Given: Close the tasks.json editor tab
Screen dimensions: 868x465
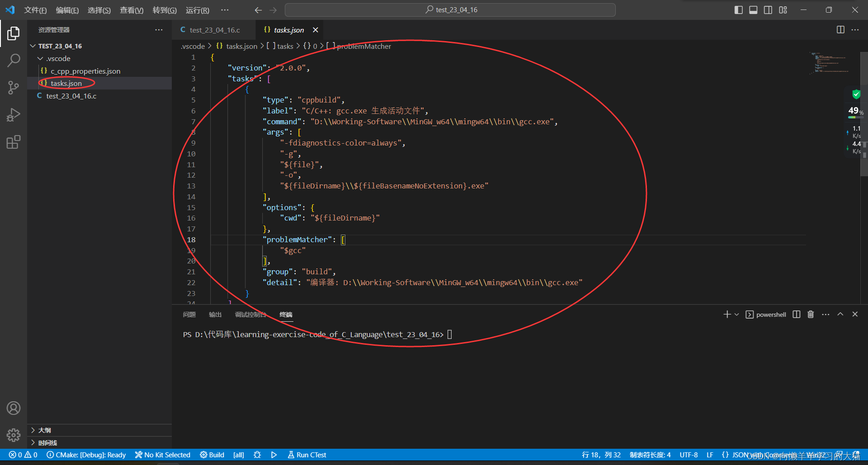Looking at the screenshot, I should [316, 30].
